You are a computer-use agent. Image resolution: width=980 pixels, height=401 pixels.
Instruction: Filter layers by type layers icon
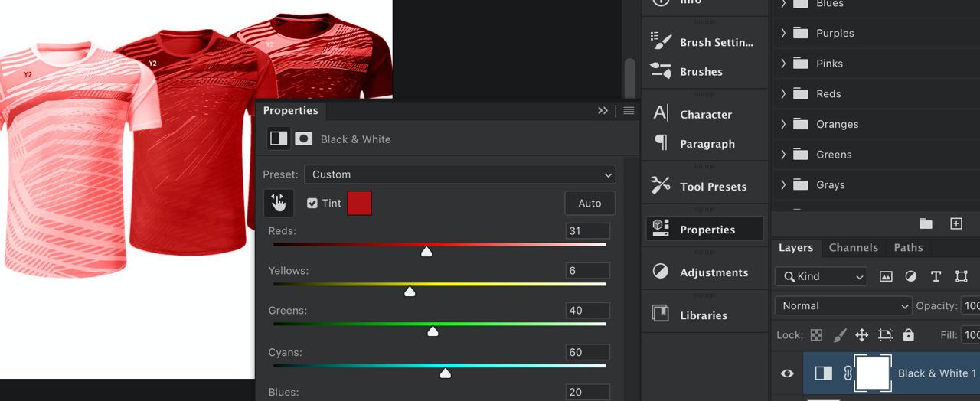pyautogui.click(x=936, y=276)
